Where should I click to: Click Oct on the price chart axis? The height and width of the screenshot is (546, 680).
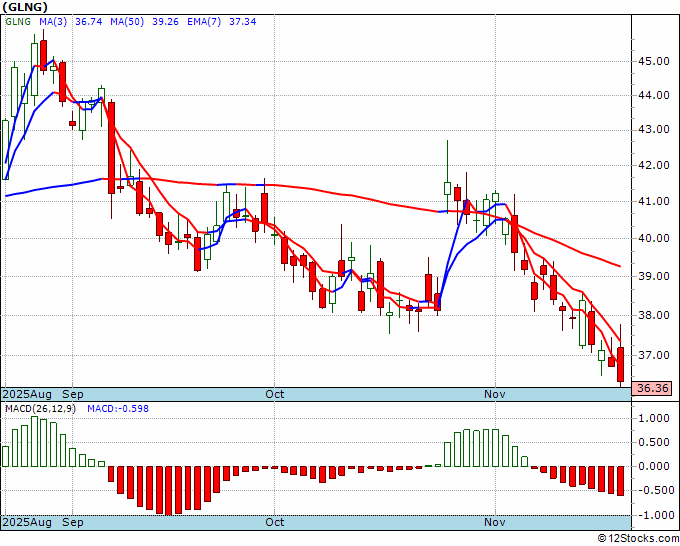[x=275, y=394]
